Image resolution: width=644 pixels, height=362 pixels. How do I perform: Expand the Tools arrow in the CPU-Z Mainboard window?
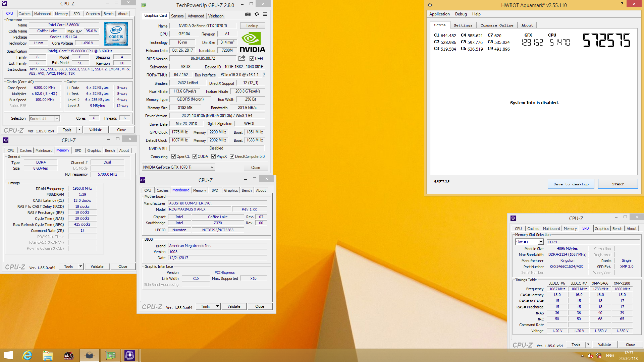218,306
